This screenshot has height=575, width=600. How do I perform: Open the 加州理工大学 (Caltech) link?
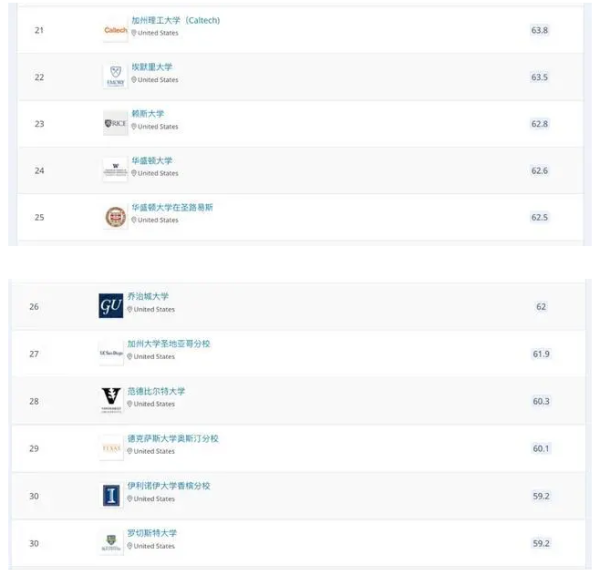click(176, 20)
